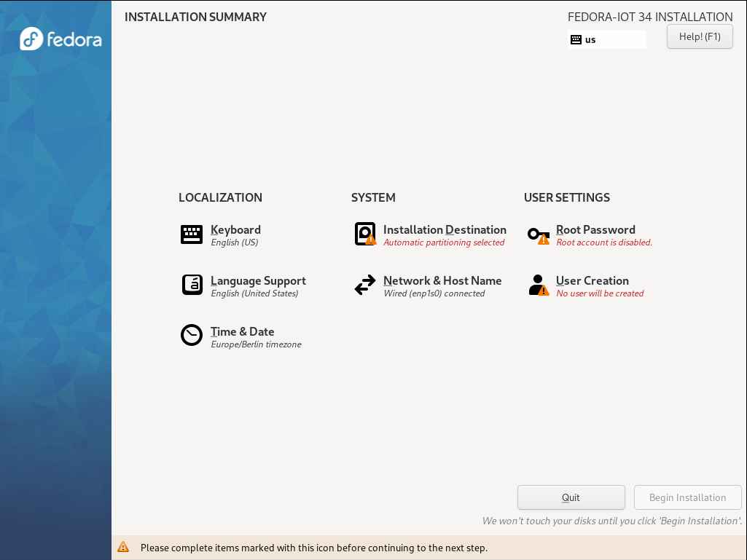Click the 'USER SETTINGS' section heading
Screen dimensions: 747x560
click(566, 197)
